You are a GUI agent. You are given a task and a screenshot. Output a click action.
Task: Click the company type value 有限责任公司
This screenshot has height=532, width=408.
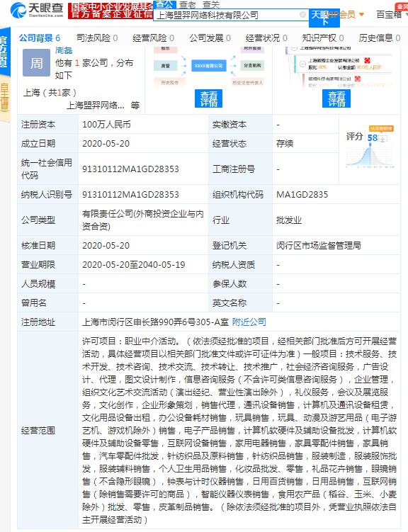tap(143, 220)
